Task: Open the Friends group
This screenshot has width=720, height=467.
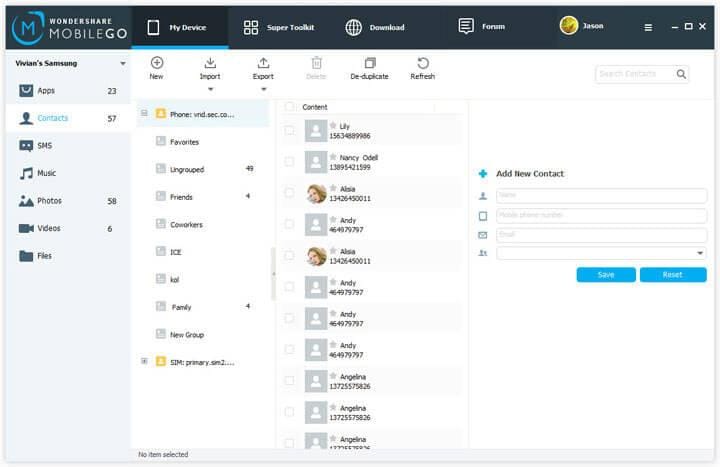Action: [x=203, y=197]
